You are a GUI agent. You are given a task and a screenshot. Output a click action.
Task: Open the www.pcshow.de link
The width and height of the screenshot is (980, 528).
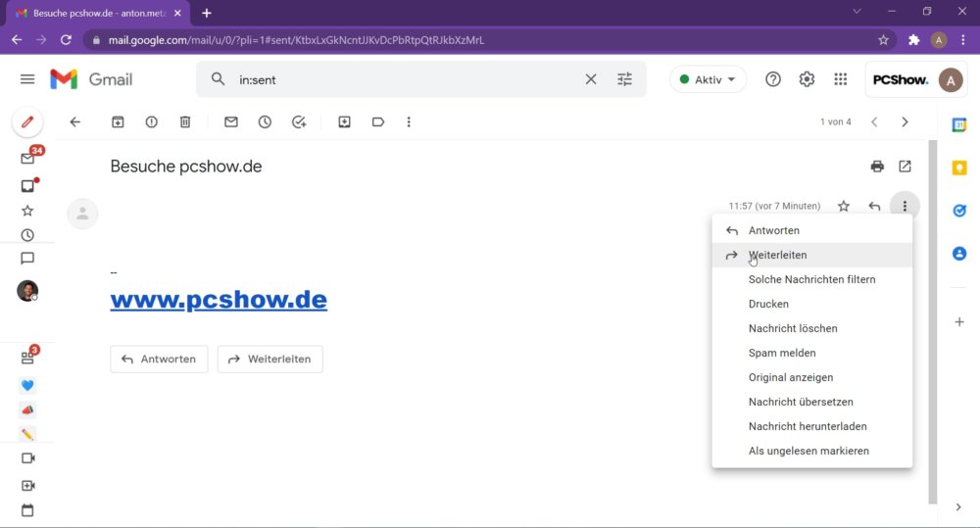coord(219,300)
